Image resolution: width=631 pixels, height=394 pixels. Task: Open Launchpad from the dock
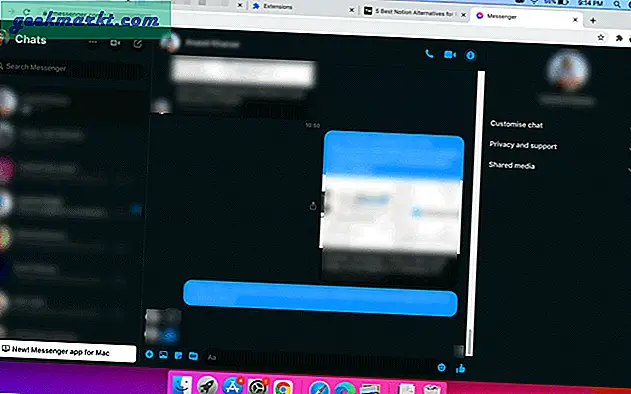(208, 385)
